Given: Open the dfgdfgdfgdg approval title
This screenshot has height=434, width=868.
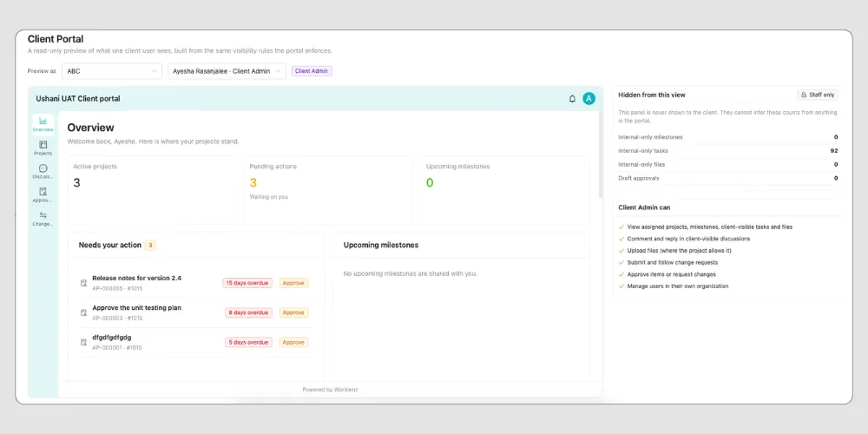Looking at the screenshot, I should [x=112, y=337].
